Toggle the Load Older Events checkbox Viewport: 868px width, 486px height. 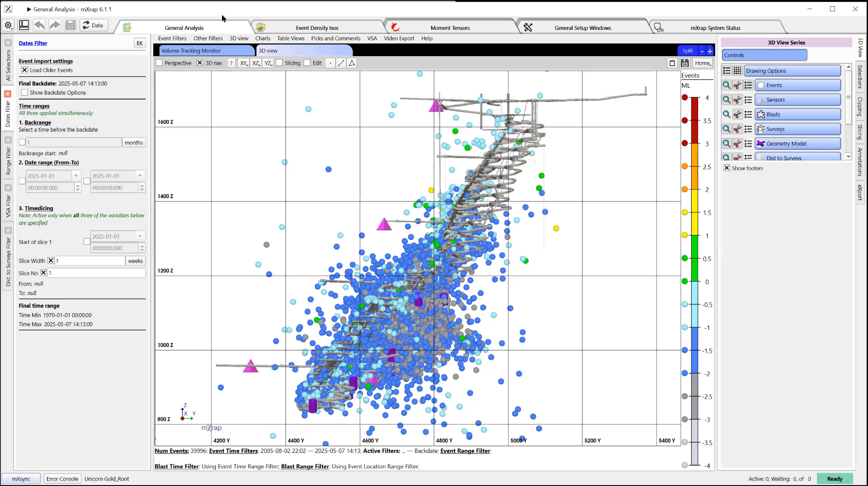coord(25,70)
